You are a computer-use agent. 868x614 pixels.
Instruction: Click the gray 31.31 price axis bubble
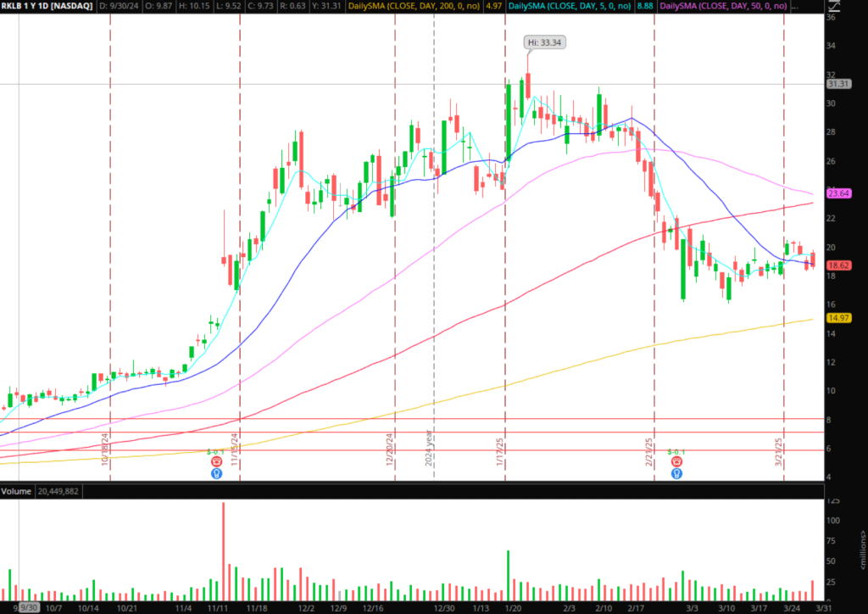(838, 84)
